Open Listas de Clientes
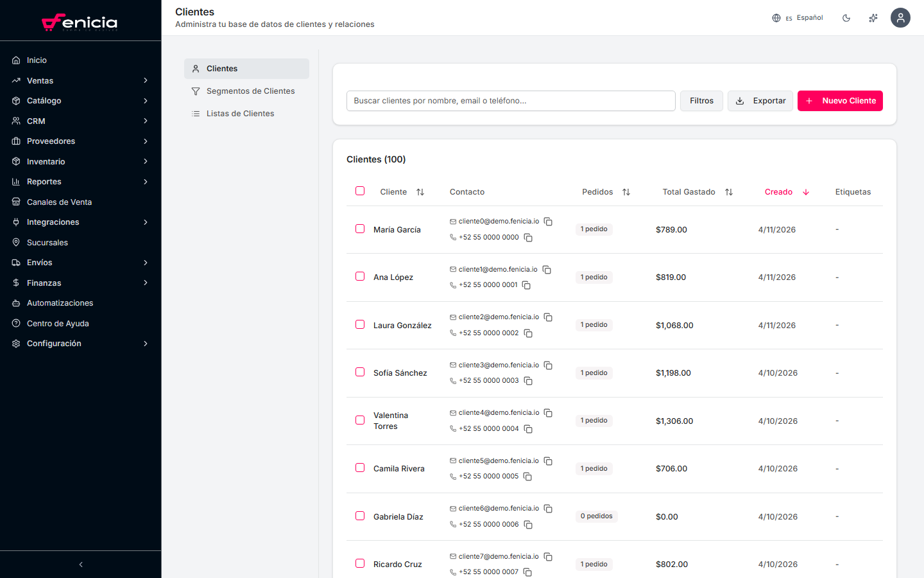The image size is (924, 578). (x=241, y=113)
